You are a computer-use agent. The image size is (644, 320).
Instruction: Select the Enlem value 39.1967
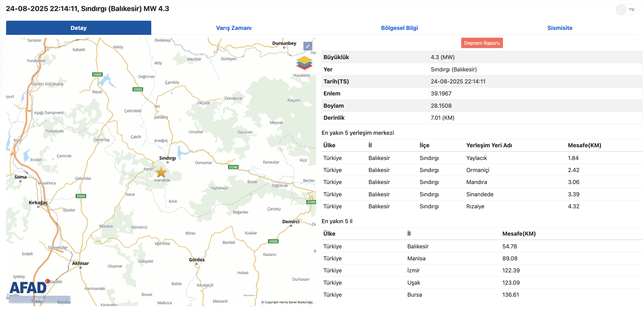tap(441, 94)
